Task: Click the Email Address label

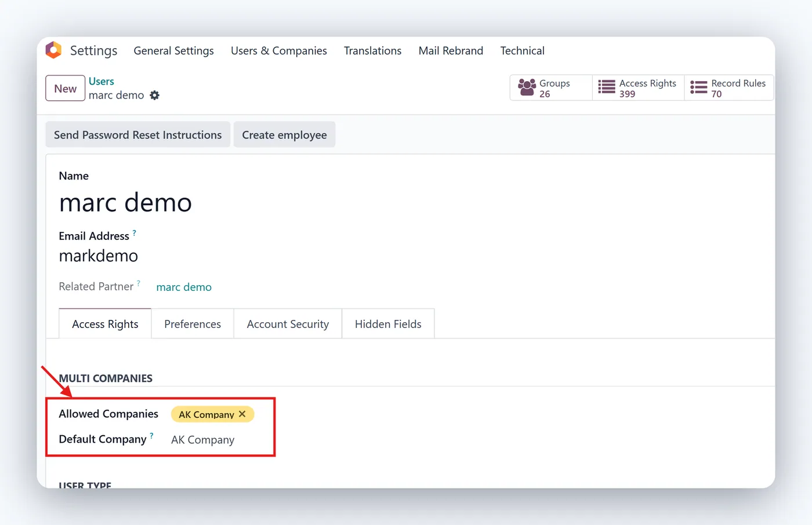Action: pyautogui.click(x=94, y=236)
